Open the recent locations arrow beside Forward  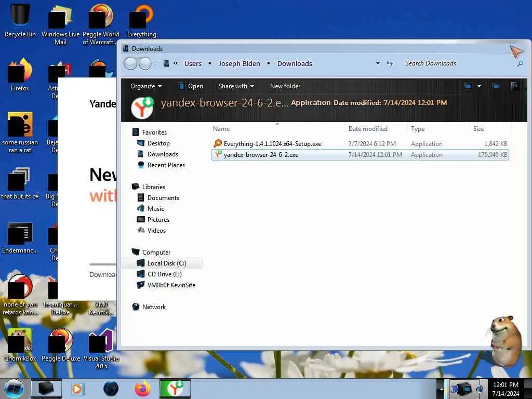155,63
